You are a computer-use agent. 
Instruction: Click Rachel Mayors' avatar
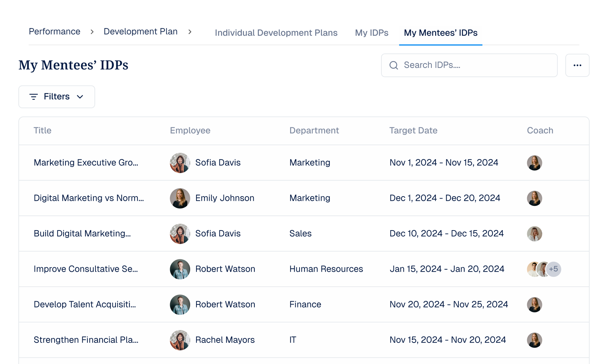180,340
